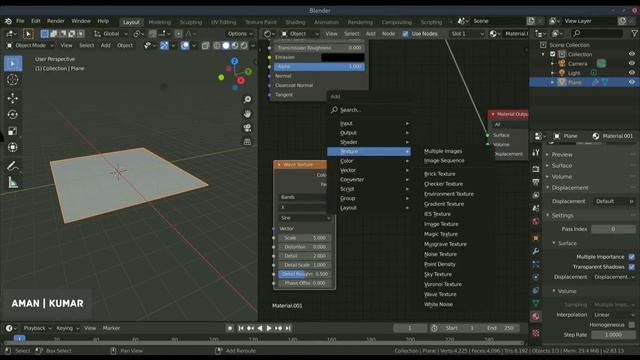
Task: Jump to timeline end frame button
Action: click(288, 328)
